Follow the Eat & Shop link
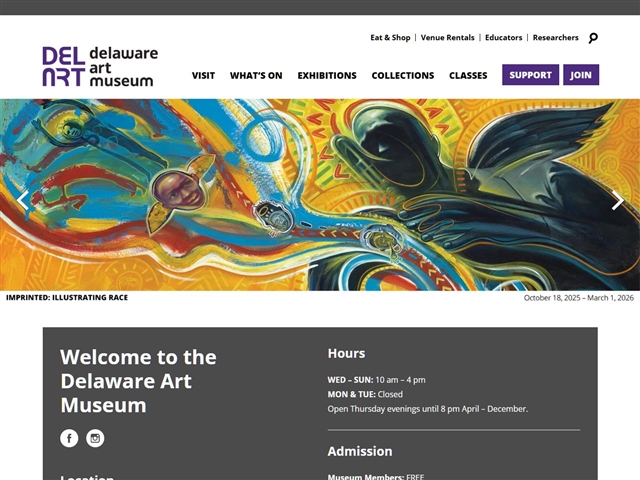Viewport: 640px width, 480px height. (390, 38)
